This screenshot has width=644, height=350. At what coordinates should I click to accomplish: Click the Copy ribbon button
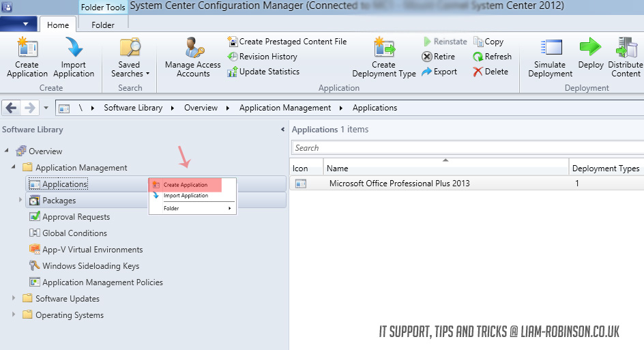pos(488,42)
